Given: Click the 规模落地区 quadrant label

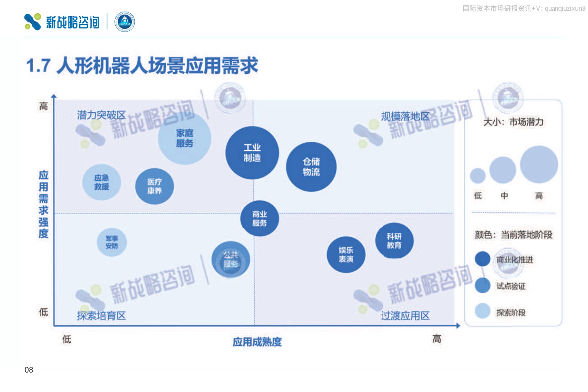Looking at the screenshot, I should 406,117.
